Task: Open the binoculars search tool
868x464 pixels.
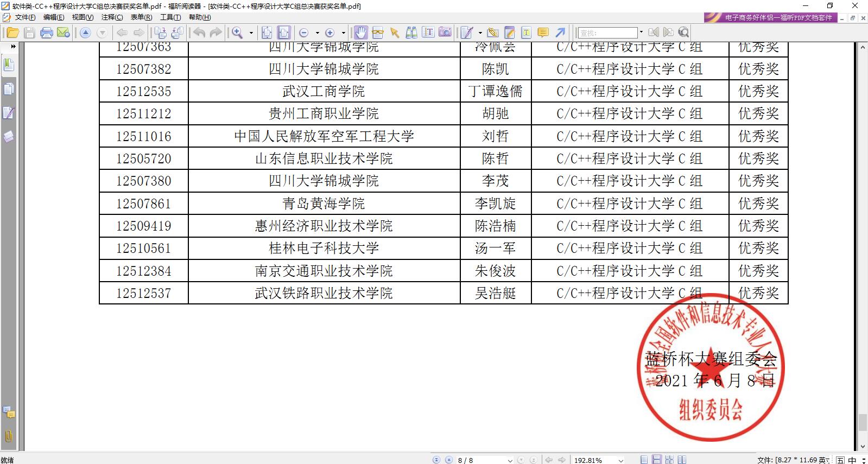Action: (x=411, y=33)
